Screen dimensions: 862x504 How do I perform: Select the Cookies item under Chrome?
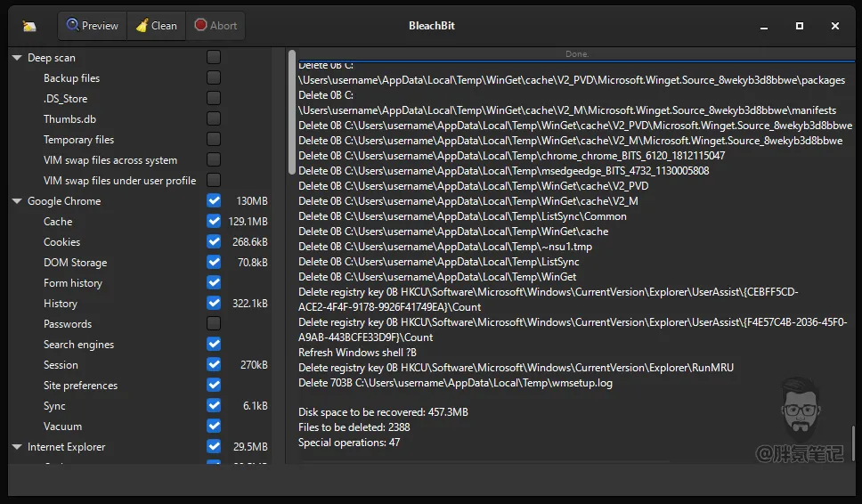pos(61,242)
